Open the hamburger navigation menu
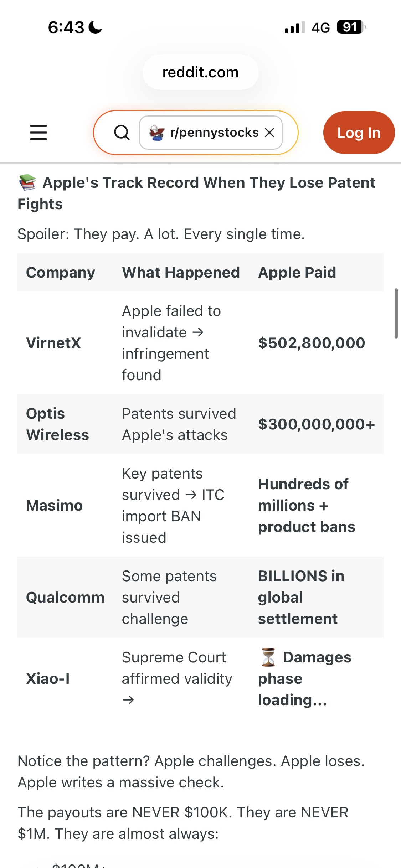The height and width of the screenshot is (868, 401). tap(38, 133)
